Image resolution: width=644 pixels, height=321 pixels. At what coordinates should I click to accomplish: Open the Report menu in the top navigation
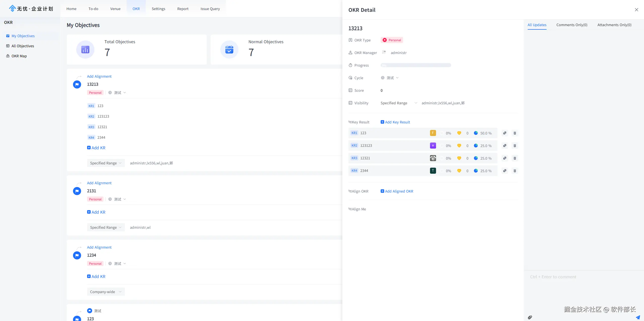click(183, 9)
